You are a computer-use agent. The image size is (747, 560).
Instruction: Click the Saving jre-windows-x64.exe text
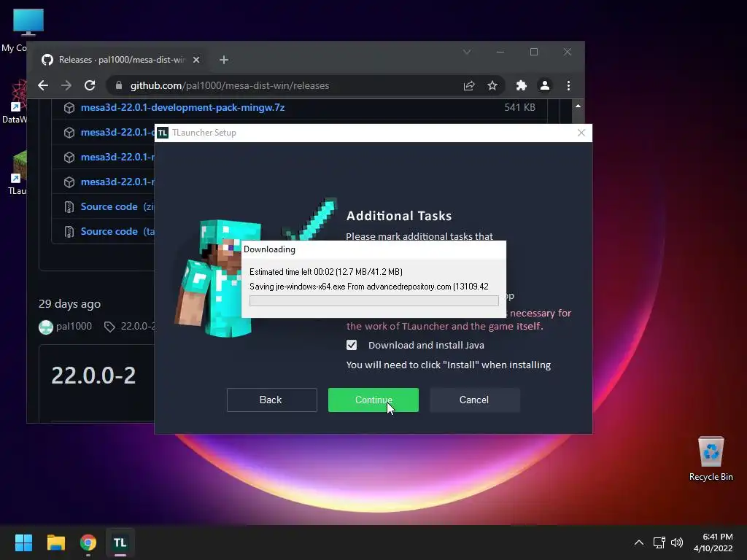[368, 287]
